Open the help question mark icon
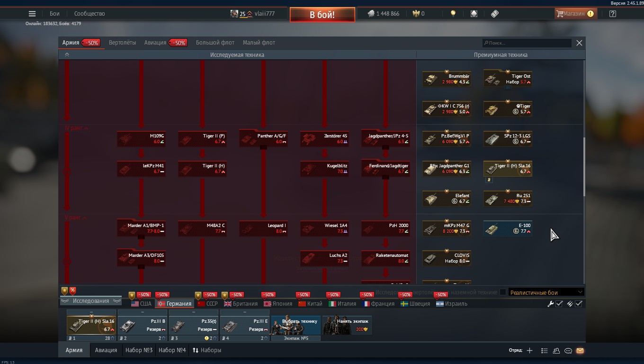The width and height of the screenshot is (644, 364). pyautogui.click(x=613, y=14)
